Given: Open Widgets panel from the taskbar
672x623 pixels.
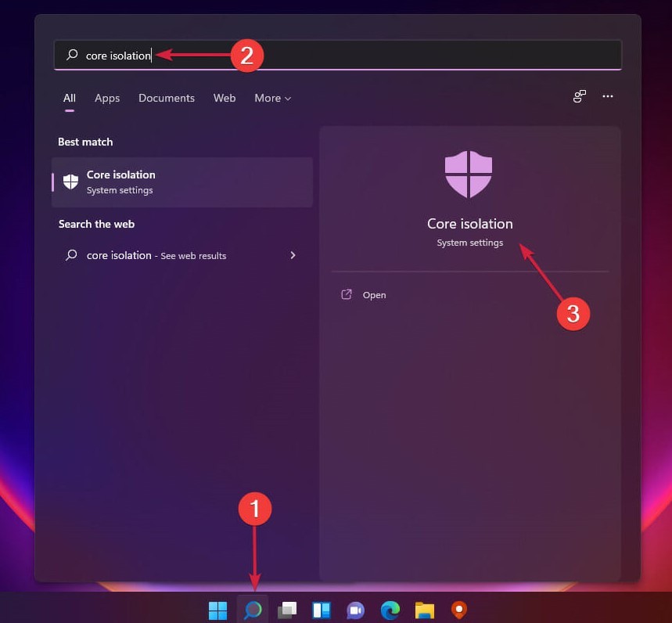Looking at the screenshot, I should coord(322,610).
